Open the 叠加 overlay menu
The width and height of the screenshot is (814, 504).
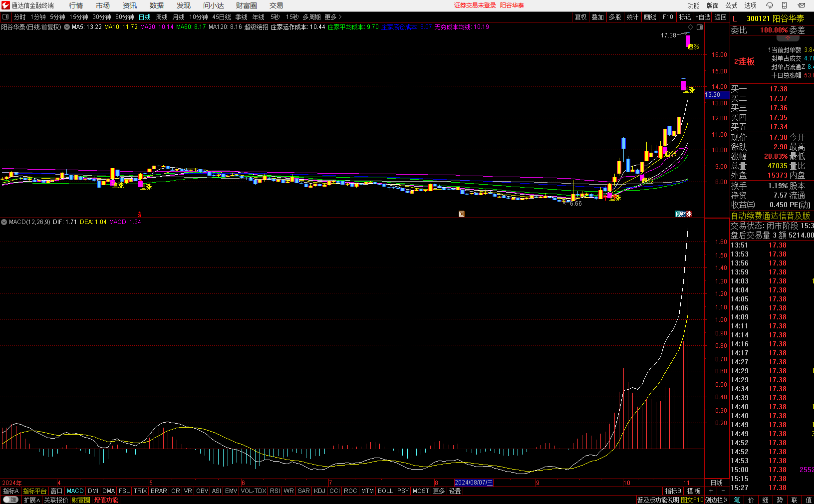pos(598,17)
